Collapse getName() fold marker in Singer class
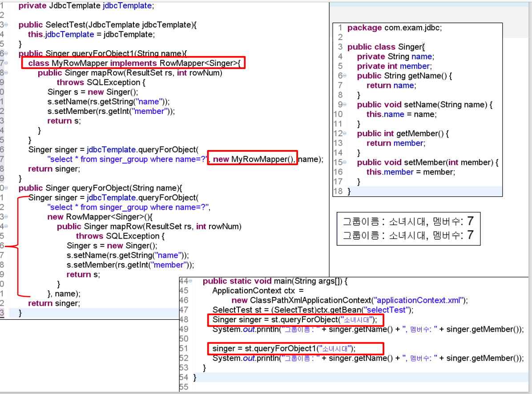Screen dimensions: 532x394 coord(345,76)
